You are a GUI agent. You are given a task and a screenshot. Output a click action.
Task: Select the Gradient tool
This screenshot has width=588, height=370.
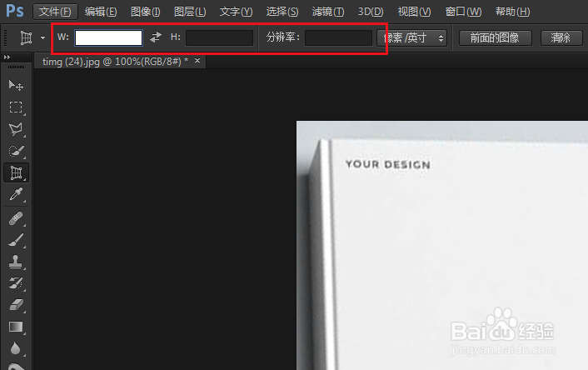tap(16, 327)
